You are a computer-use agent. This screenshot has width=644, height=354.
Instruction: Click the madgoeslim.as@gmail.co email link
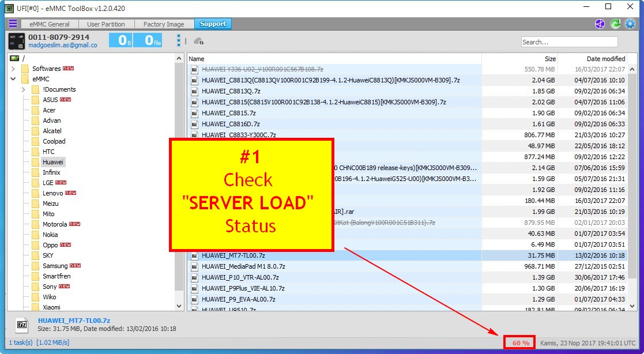[63, 45]
